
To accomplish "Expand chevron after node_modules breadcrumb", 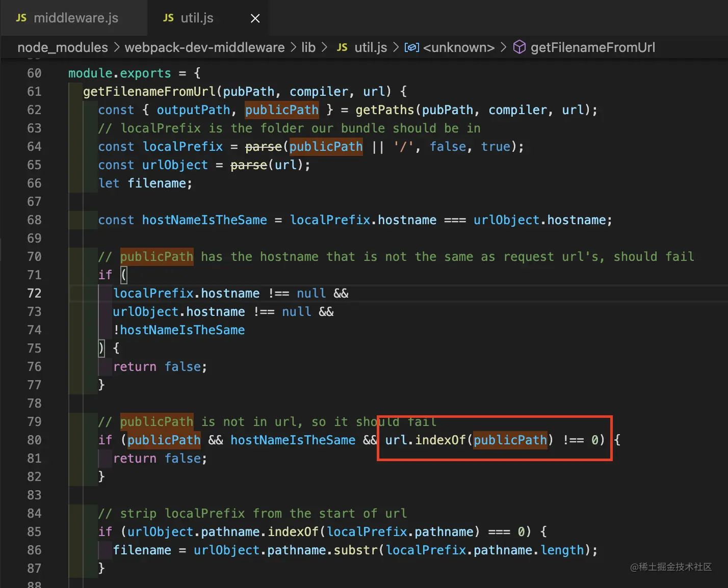I will [117, 47].
